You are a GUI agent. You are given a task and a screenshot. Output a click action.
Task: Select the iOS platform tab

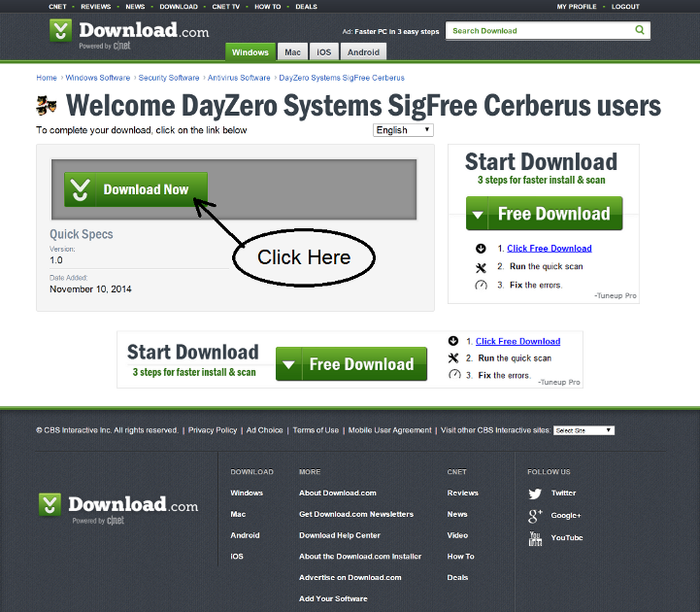pyautogui.click(x=323, y=51)
